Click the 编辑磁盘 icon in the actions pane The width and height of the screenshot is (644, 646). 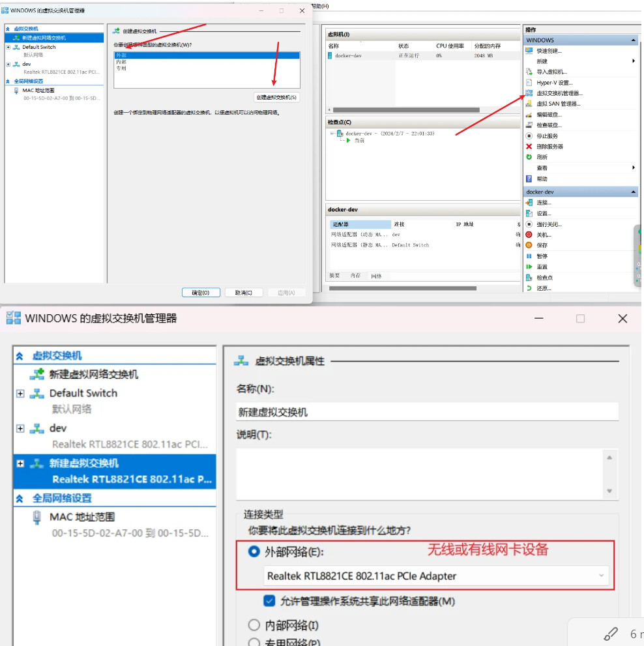click(529, 115)
